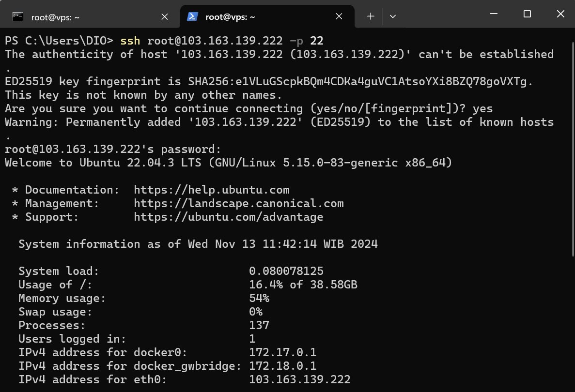
Task: Close the active PowerShell root@vps tab
Action: point(339,16)
